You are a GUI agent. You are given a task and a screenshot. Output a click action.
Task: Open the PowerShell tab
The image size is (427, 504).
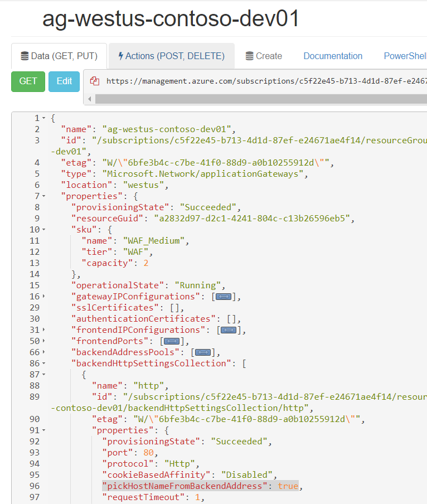click(405, 56)
